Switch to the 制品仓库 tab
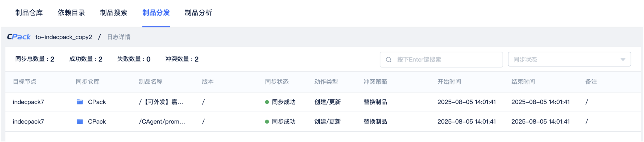 pyautogui.click(x=29, y=13)
